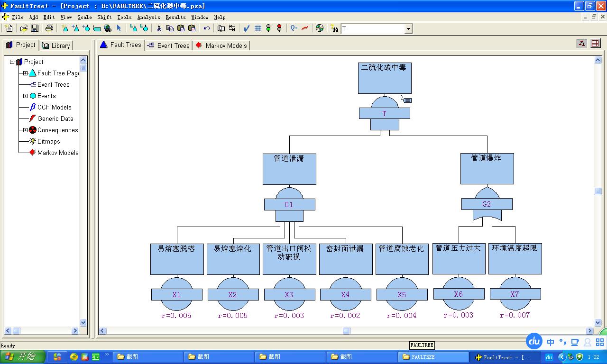
Task: Select Bitmaps in project tree
Action: pyautogui.click(x=48, y=141)
